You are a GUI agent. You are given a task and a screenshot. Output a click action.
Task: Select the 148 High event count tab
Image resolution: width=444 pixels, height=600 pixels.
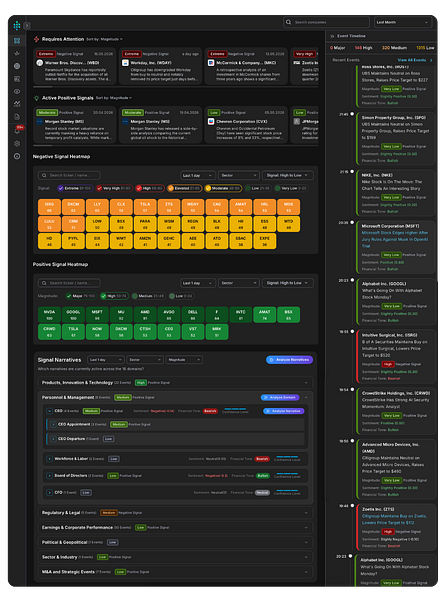pos(363,48)
